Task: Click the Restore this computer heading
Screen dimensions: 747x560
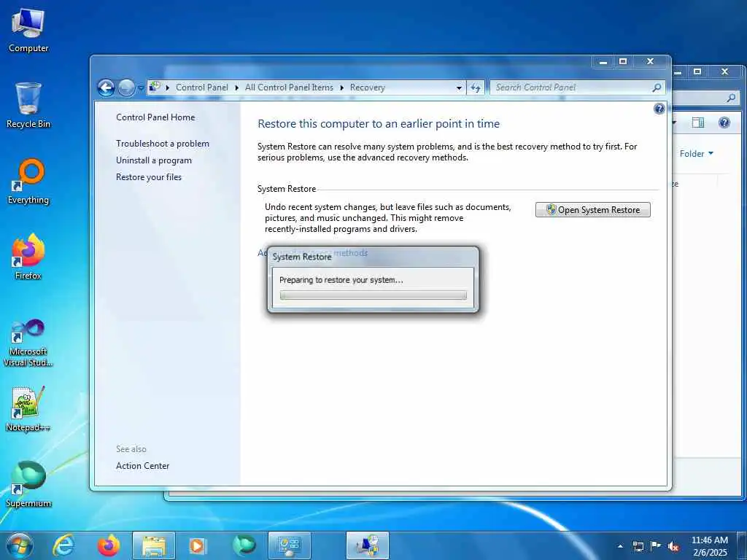Action: point(379,124)
